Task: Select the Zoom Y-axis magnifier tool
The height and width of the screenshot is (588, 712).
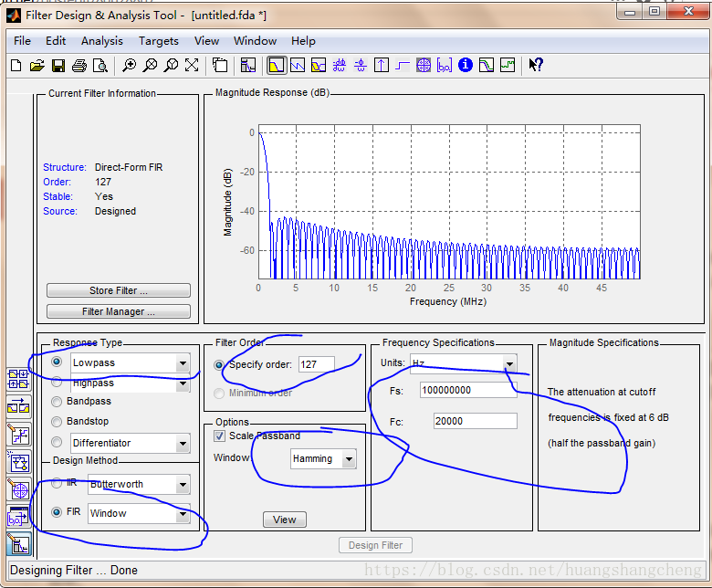Action: (x=171, y=66)
